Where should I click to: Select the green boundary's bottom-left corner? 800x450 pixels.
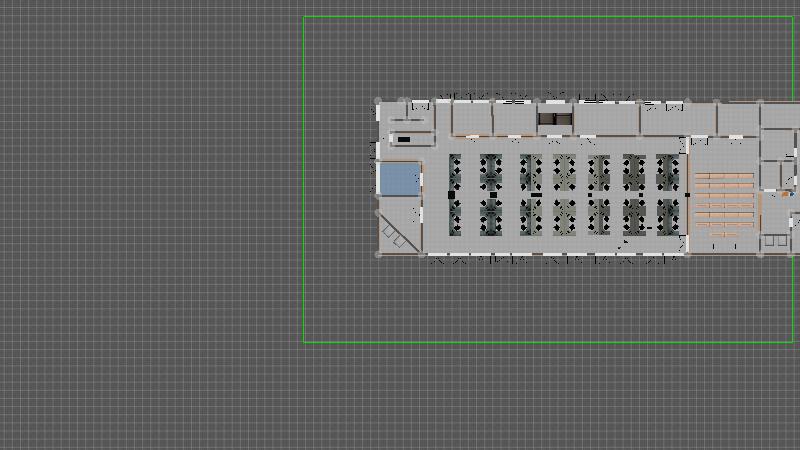pos(304,342)
